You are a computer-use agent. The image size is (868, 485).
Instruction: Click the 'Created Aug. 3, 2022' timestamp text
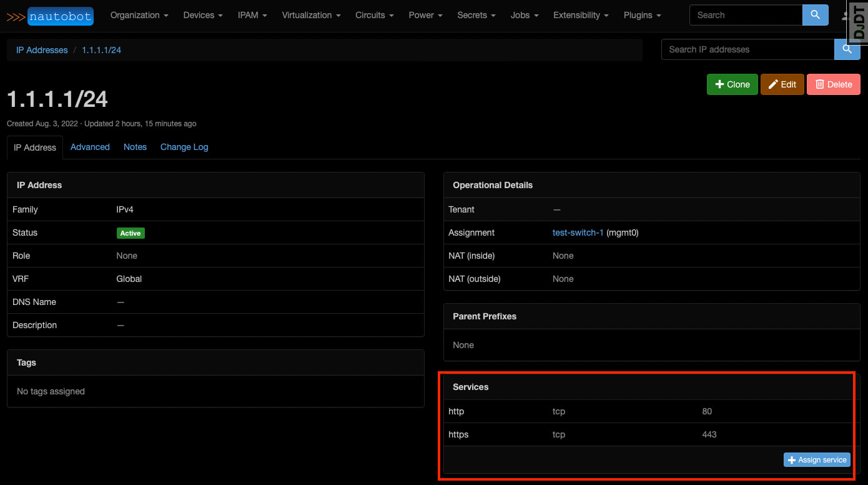pyautogui.click(x=42, y=124)
